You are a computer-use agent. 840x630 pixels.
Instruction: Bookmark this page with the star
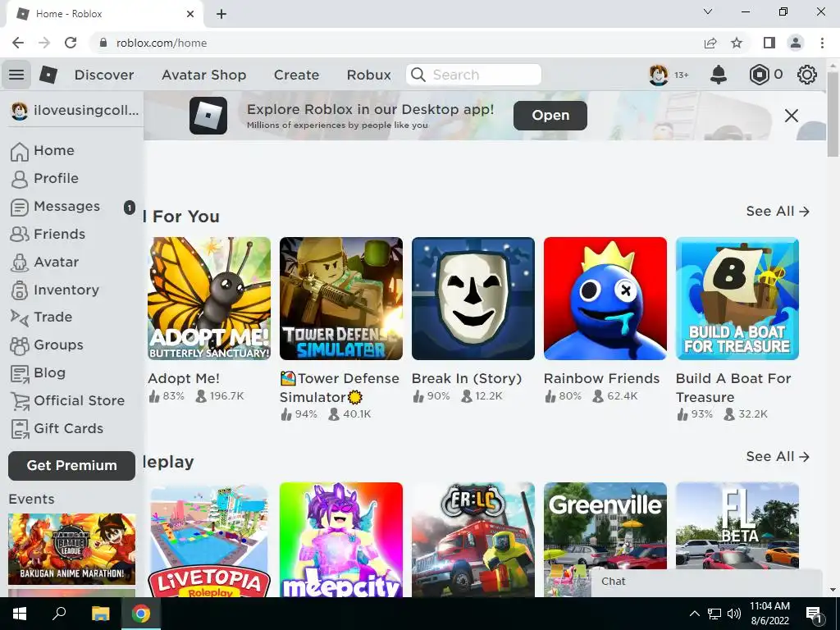737,43
